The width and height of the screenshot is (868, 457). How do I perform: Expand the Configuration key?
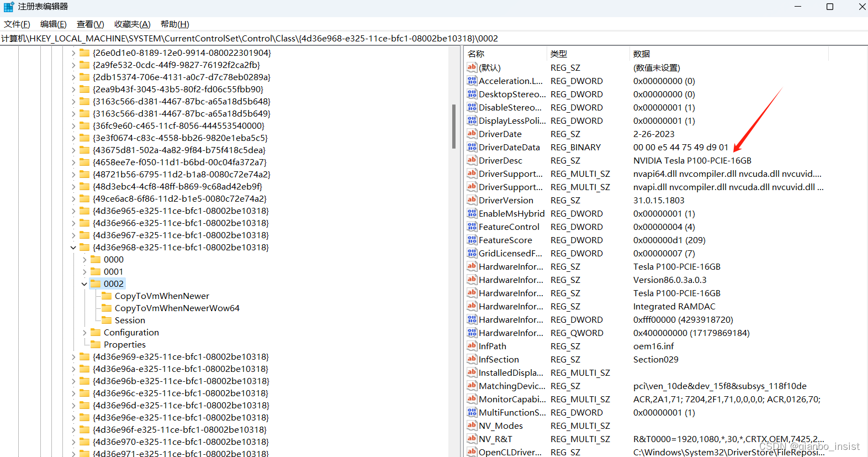coord(84,333)
